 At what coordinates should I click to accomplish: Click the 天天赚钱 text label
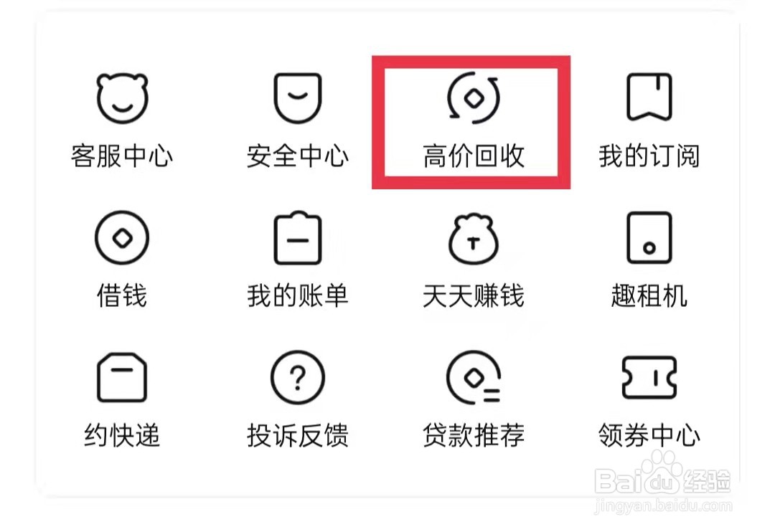(x=474, y=296)
